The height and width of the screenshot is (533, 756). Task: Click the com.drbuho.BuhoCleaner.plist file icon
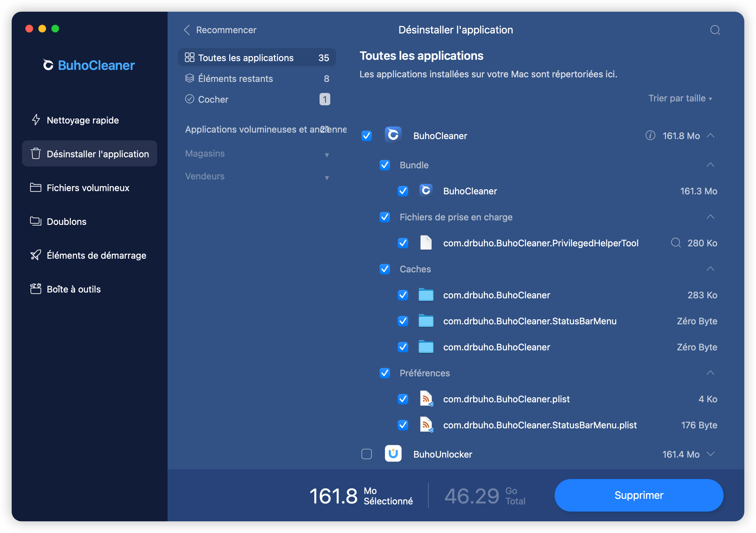426,399
